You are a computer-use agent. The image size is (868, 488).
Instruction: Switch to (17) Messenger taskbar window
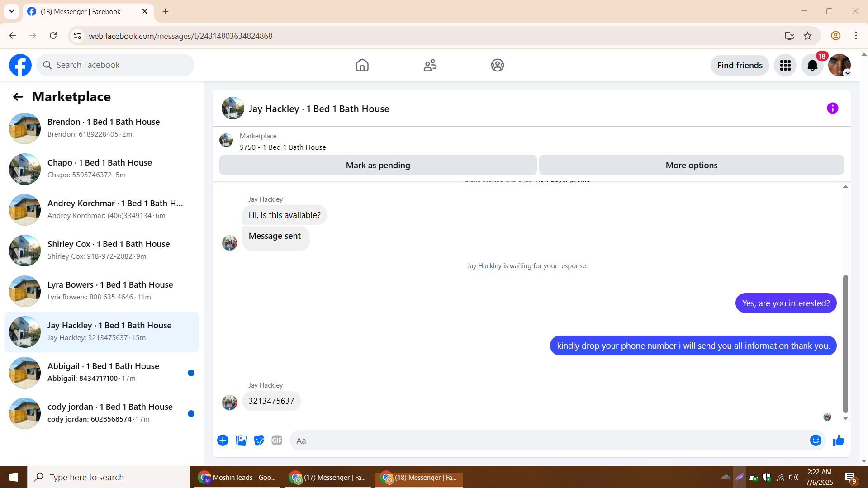[x=328, y=477]
